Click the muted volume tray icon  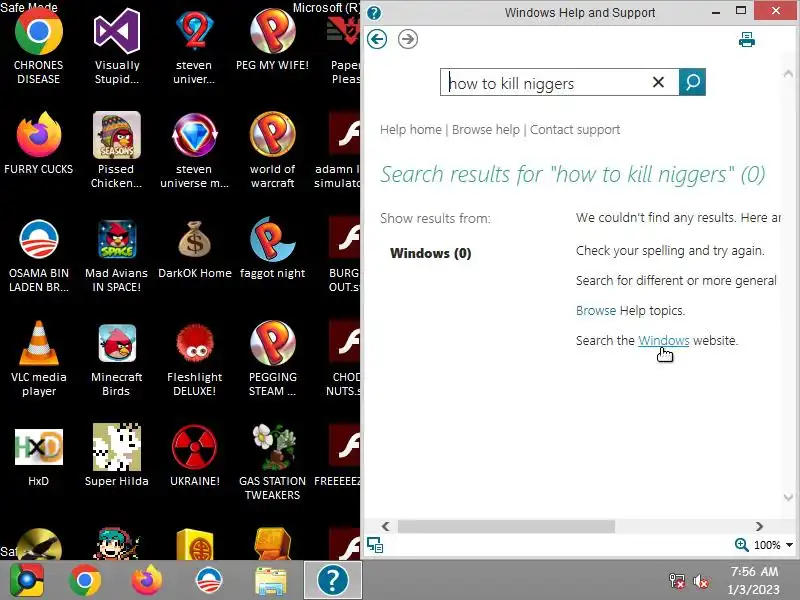coord(701,581)
